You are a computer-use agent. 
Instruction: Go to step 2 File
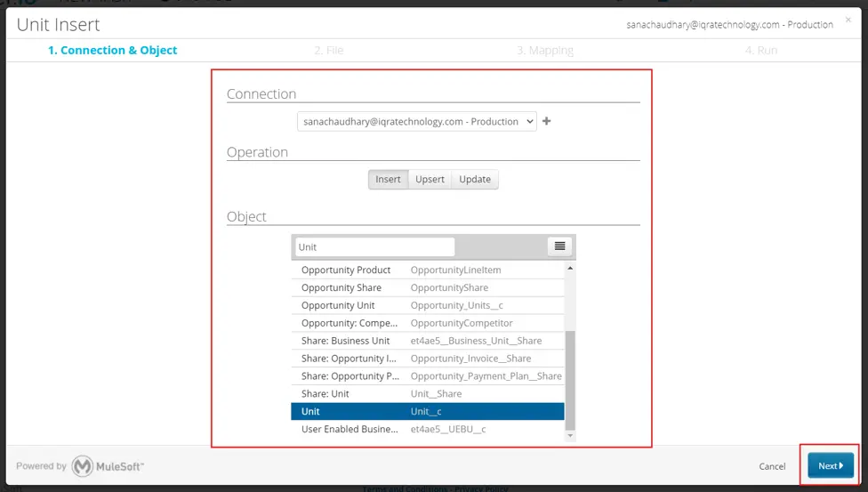tap(329, 51)
